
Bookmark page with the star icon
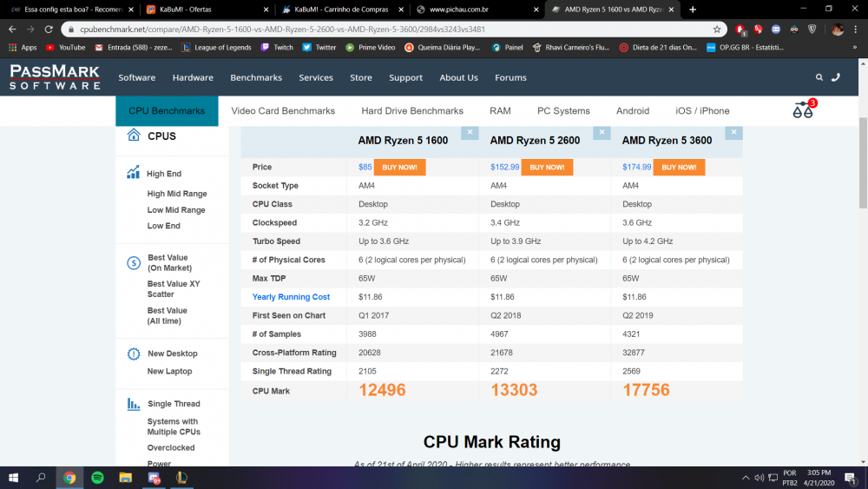coord(717,29)
